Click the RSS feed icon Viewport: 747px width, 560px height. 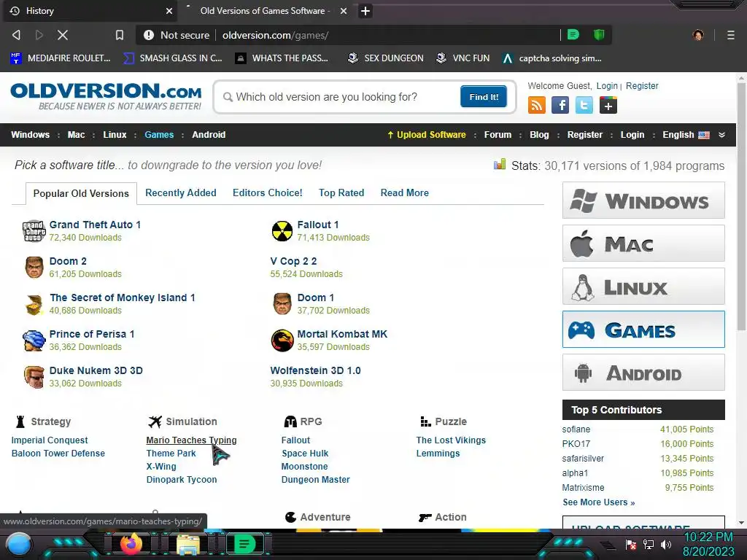[x=537, y=105]
